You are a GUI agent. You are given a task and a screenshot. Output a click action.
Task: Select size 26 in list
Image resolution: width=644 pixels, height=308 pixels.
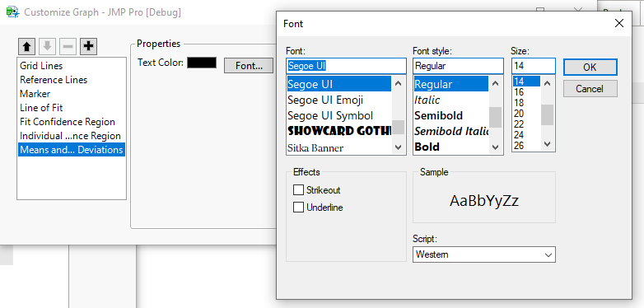click(x=526, y=146)
